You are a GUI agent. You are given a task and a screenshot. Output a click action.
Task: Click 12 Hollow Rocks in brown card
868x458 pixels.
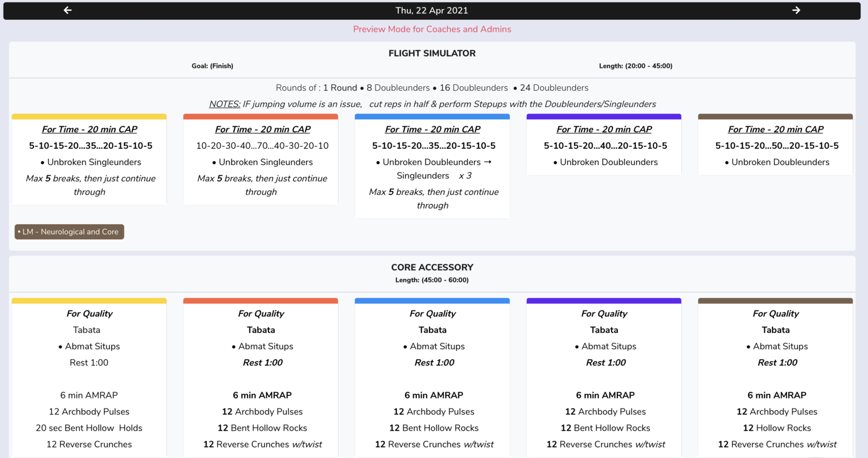(777, 428)
